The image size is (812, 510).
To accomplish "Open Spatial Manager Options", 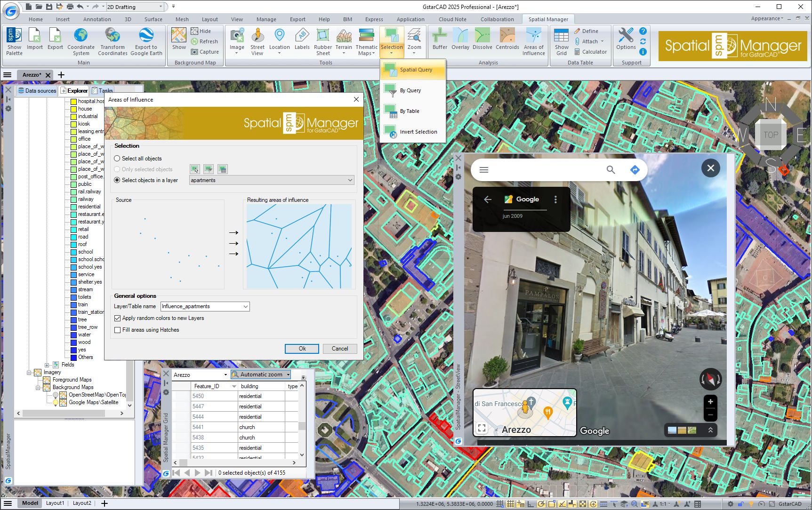I will click(x=626, y=41).
